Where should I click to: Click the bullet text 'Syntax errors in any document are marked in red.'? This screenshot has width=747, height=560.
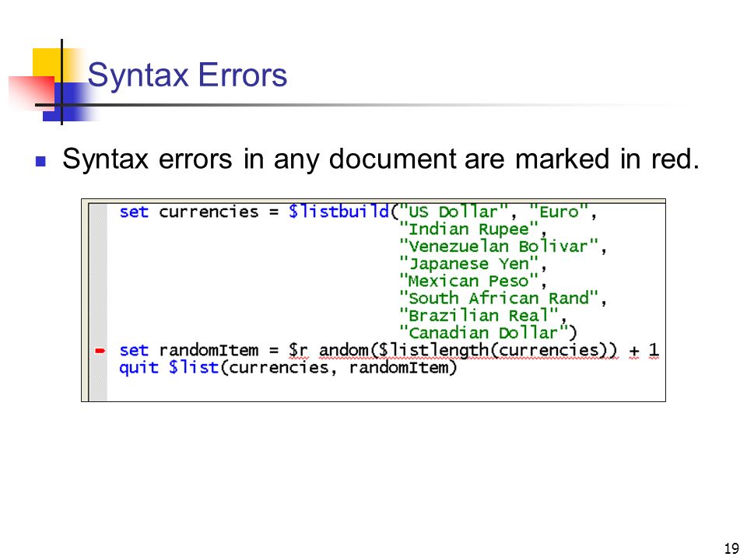(x=381, y=158)
